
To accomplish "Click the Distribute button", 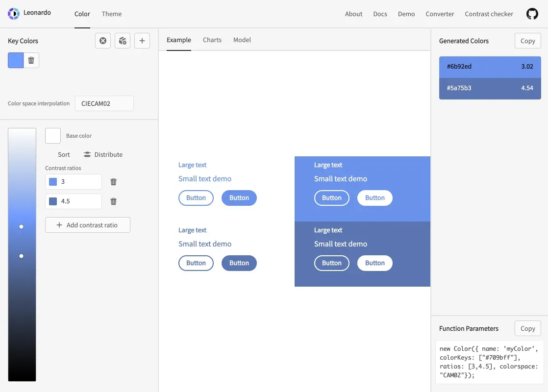I will (x=103, y=154).
